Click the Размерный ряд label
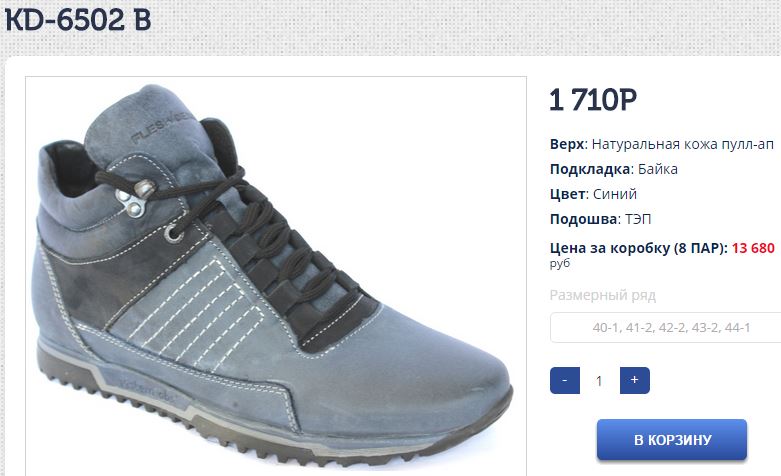The height and width of the screenshot is (476, 781). pos(603,295)
